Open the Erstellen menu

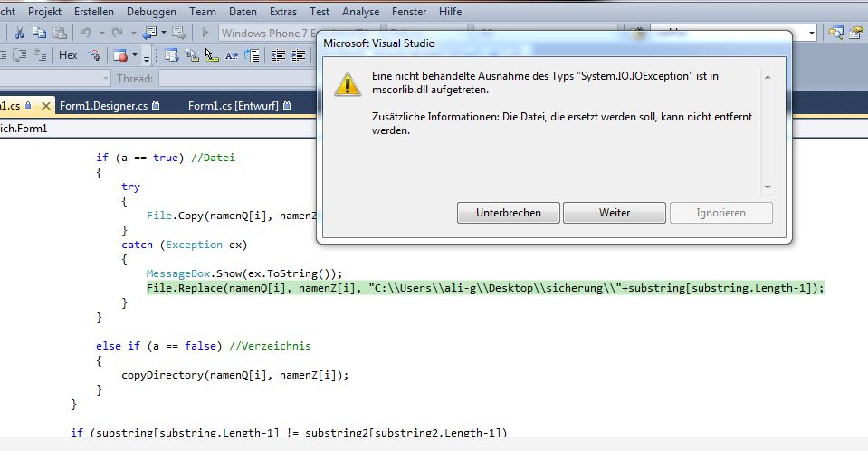93,12
